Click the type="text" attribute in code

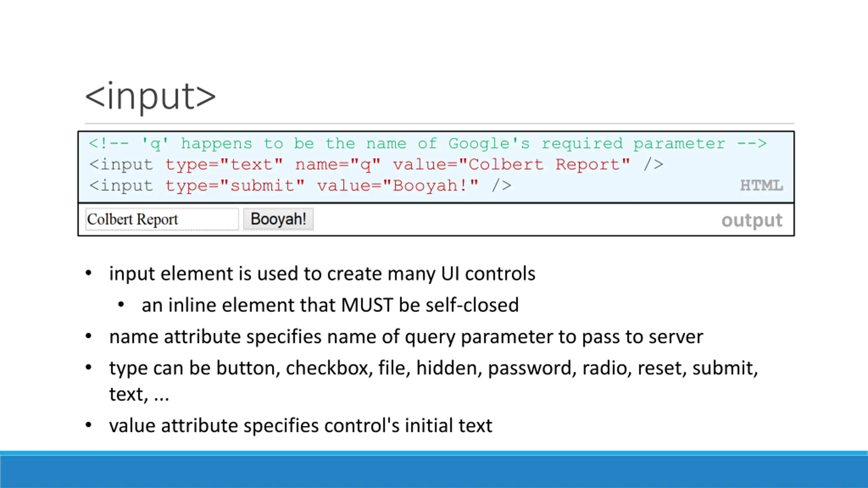pyautogui.click(x=224, y=165)
